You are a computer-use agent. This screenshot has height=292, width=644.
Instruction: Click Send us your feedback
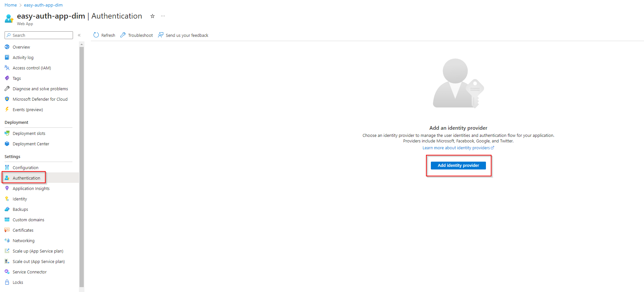coord(183,35)
